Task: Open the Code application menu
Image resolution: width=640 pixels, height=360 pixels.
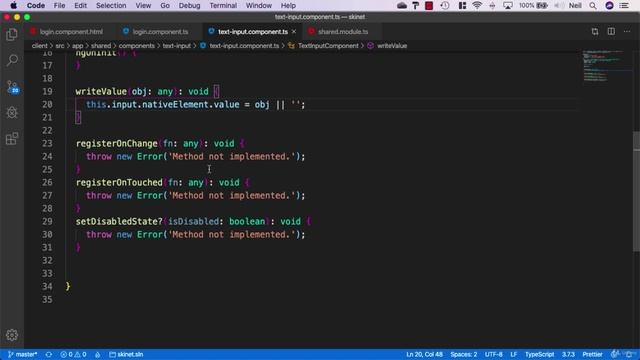Action: [36, 6]
